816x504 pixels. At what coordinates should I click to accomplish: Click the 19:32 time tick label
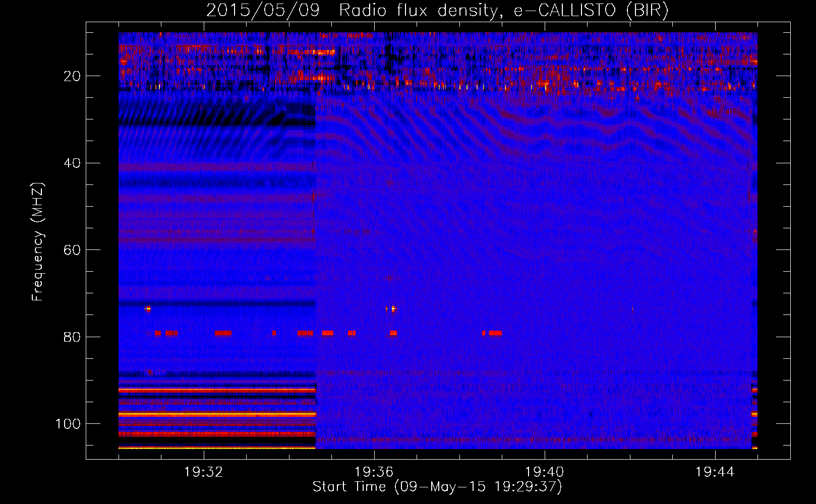(x=204, y=472)
